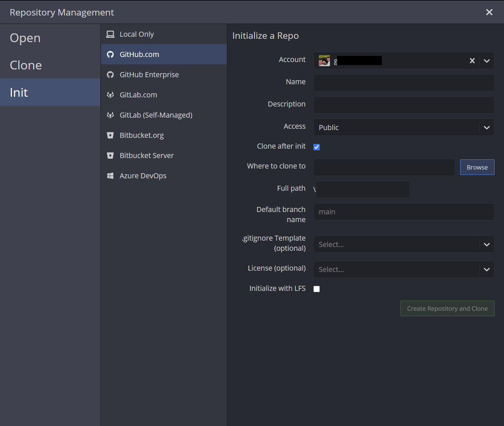Click the Bitbucket Server bucket icon

tap(110, 155)
